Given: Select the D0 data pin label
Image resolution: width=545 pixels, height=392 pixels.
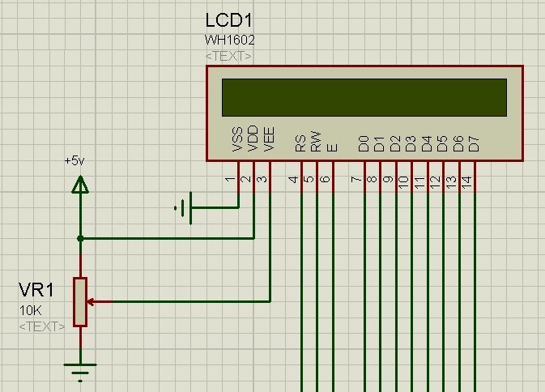Looking at the screenshot, I should pos(364,143).
